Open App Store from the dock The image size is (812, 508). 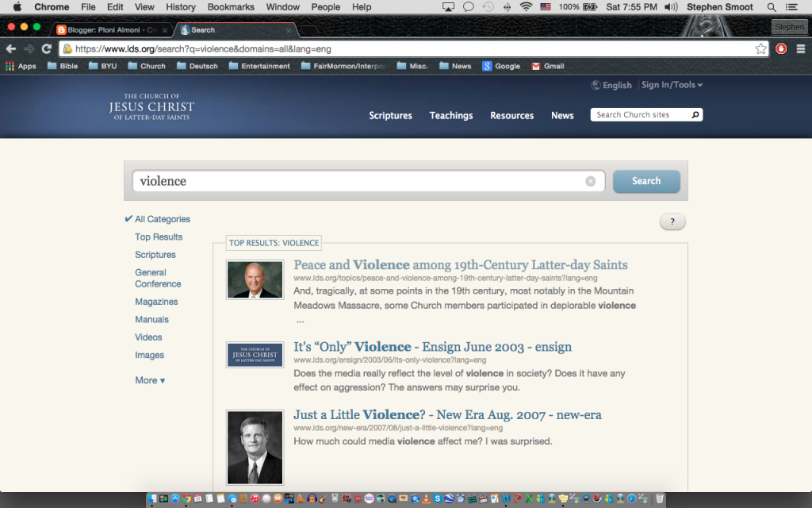175,498
